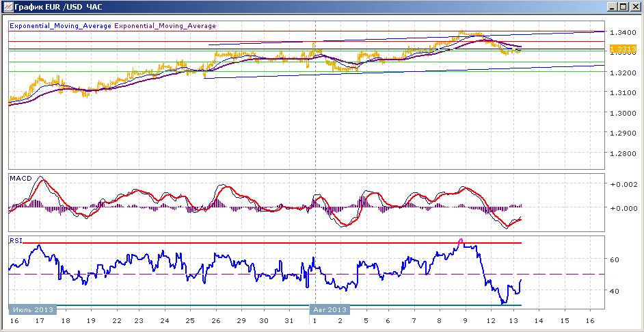Click date label 15 on time axis
Image resolution: width=644 pixels, height=332 pixels.
click(x=565, y=320)
